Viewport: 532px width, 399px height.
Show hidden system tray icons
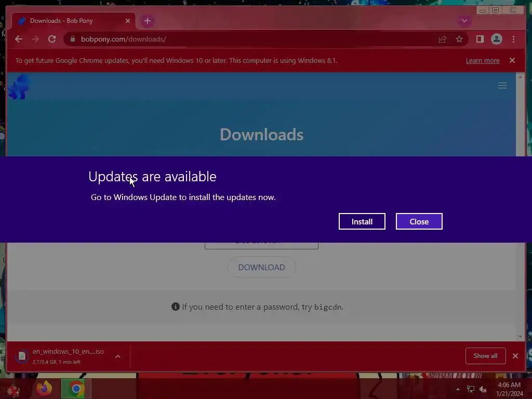pos(458,389)
